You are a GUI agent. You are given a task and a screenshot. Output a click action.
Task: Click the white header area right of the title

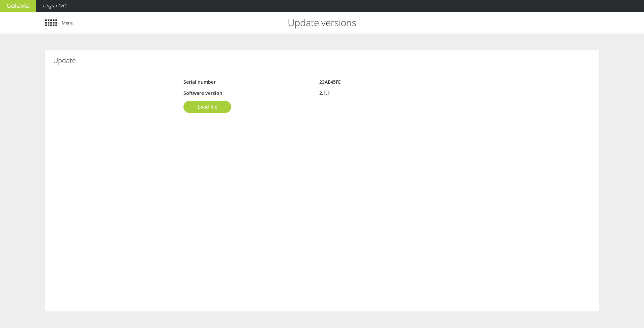point(503,23)
